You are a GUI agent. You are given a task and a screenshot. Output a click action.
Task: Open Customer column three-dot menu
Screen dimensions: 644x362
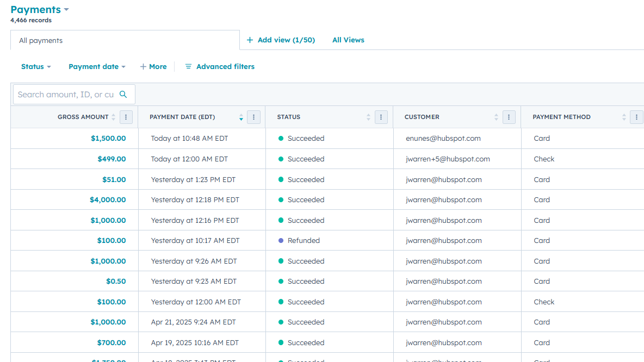tap(509, 117)
